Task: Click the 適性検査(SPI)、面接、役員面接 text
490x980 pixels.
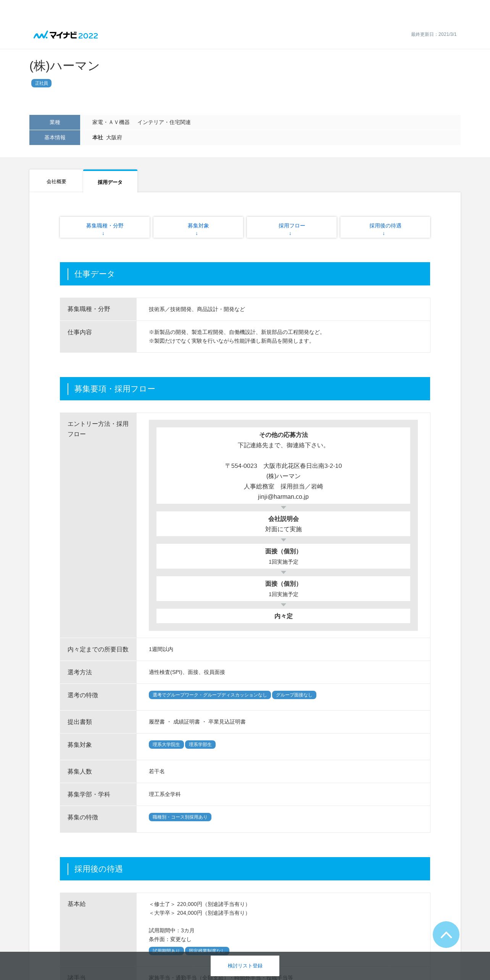Action: (187, 672)
